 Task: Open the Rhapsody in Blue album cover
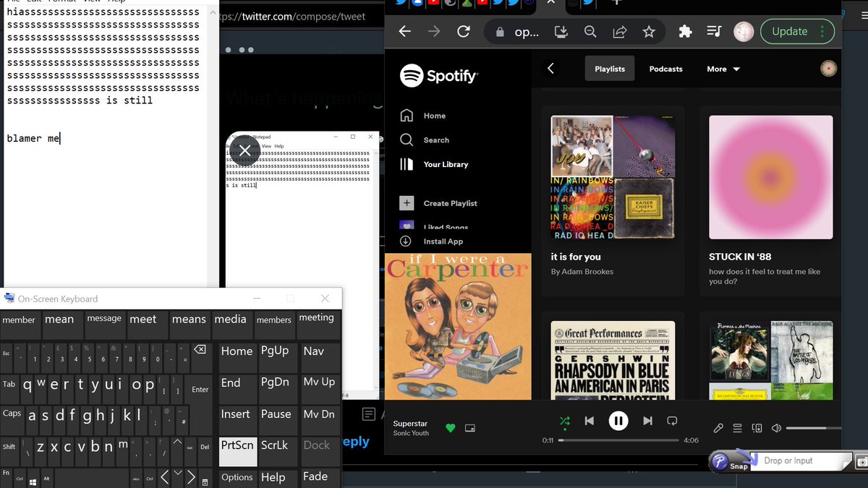tap(613, 360)
